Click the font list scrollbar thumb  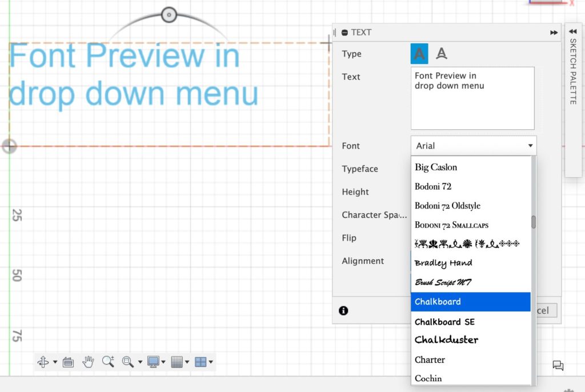534,222
